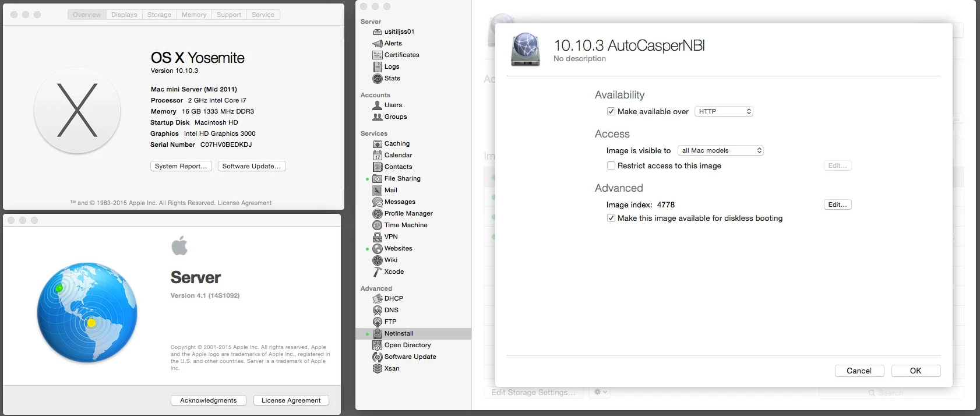
Task: Click the Edit Storage Settings button
Action: [533, 392]
